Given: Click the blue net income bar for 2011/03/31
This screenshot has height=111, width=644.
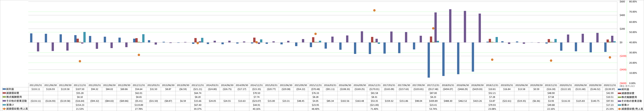Looking at the screenshot, I should [31, 38].
